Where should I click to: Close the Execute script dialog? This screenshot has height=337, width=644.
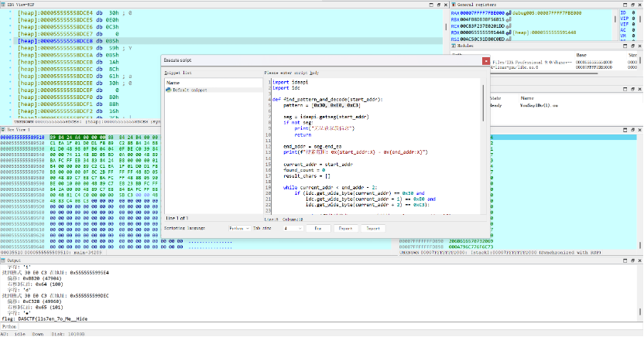pyautogui.click(x=485, y=60)
